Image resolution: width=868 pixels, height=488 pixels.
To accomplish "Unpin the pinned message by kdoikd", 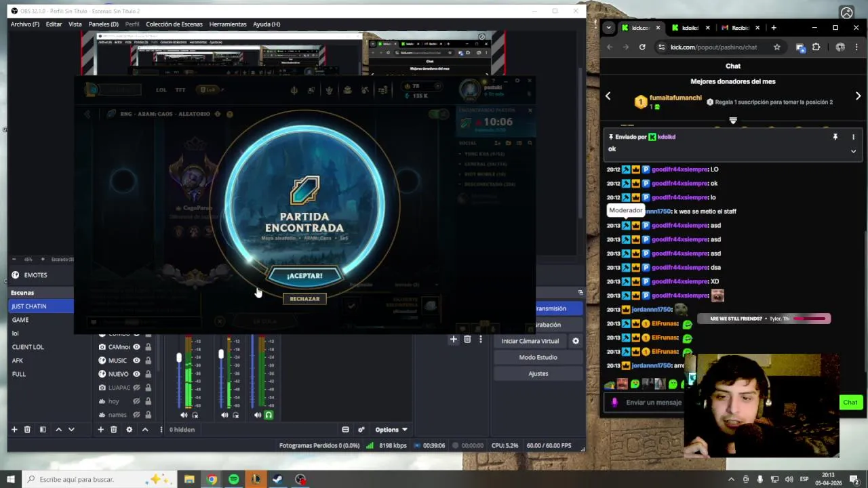I will 835,137.
